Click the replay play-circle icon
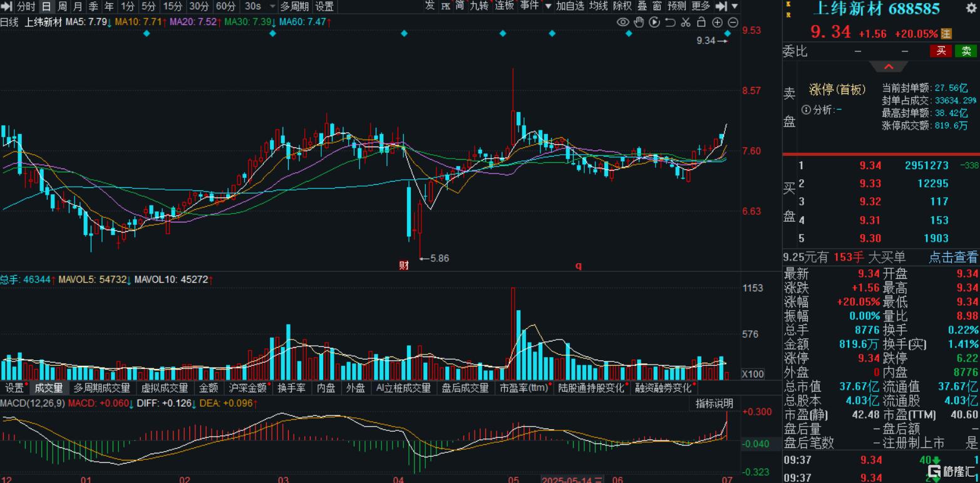 tap(654, 23)
